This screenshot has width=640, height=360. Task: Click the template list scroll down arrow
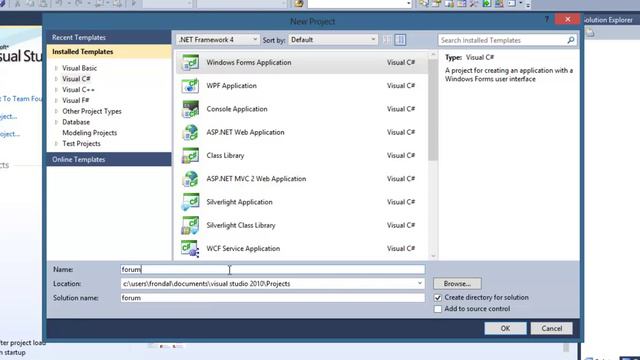[x=433, y=256]
